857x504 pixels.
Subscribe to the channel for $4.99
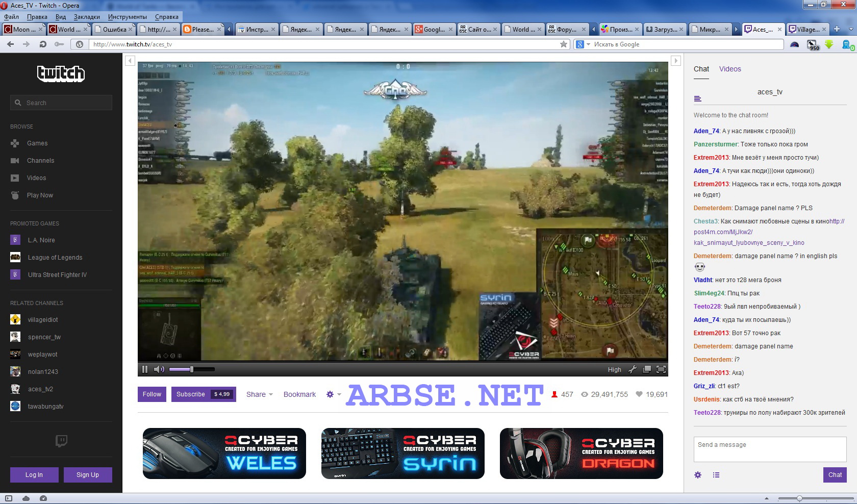(x=204, y=394)
